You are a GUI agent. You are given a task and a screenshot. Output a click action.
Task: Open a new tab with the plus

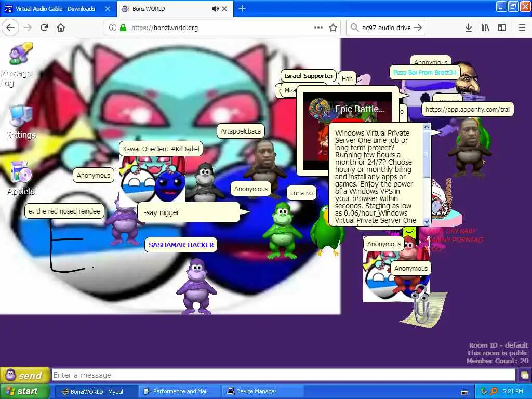click(x=242, y=9)
